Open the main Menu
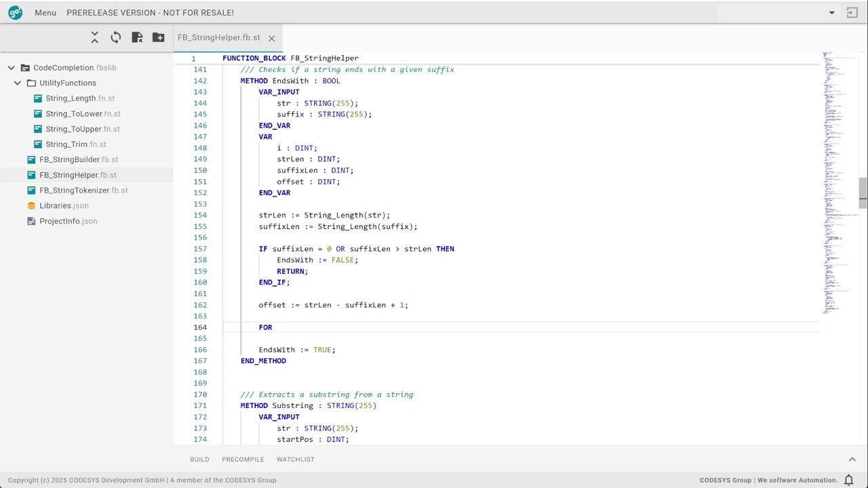This screenshot has width=868, height=488. (45, 13)
